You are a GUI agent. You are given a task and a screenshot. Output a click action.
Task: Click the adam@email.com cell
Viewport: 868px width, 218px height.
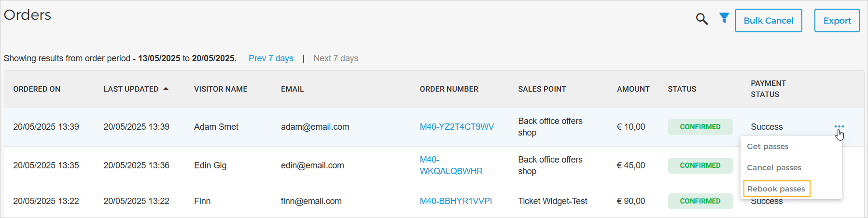(315, 127)
